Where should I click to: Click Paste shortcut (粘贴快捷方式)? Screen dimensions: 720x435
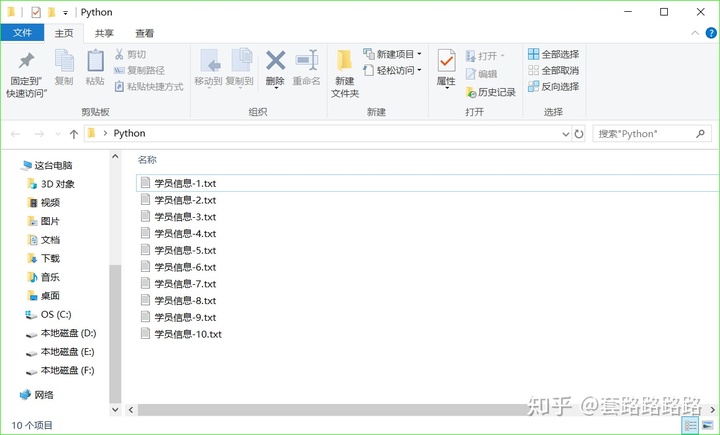click(x=149, y=86)
